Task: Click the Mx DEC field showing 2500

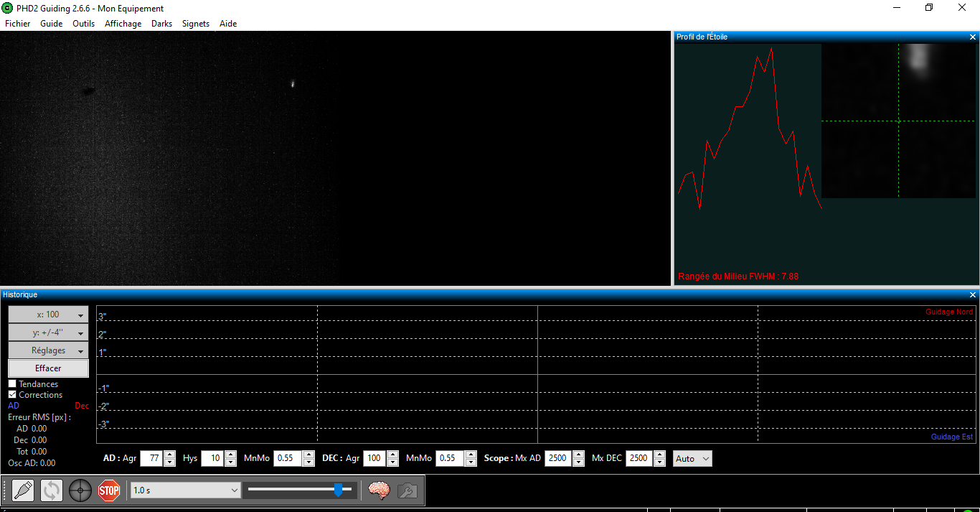Action: [640, 458]
